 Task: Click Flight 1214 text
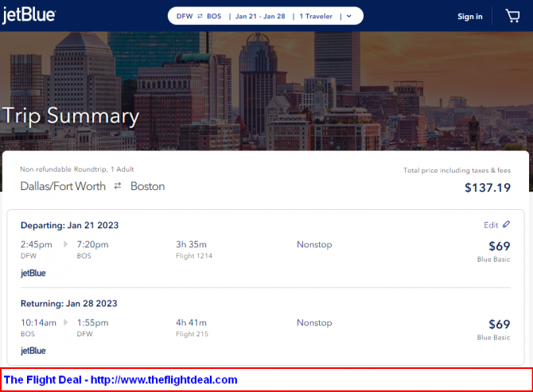(194, 256)
